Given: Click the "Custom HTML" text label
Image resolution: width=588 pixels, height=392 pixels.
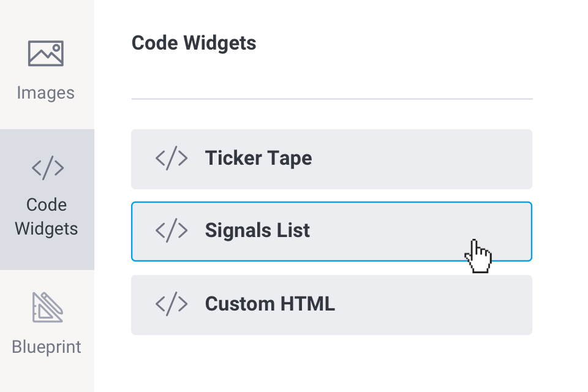Looking at the screenshot, I should tap(269, 304).
